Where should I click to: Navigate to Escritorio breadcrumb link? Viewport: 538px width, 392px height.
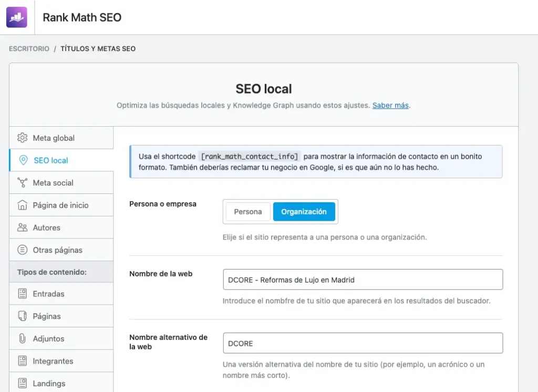(29, 49)
